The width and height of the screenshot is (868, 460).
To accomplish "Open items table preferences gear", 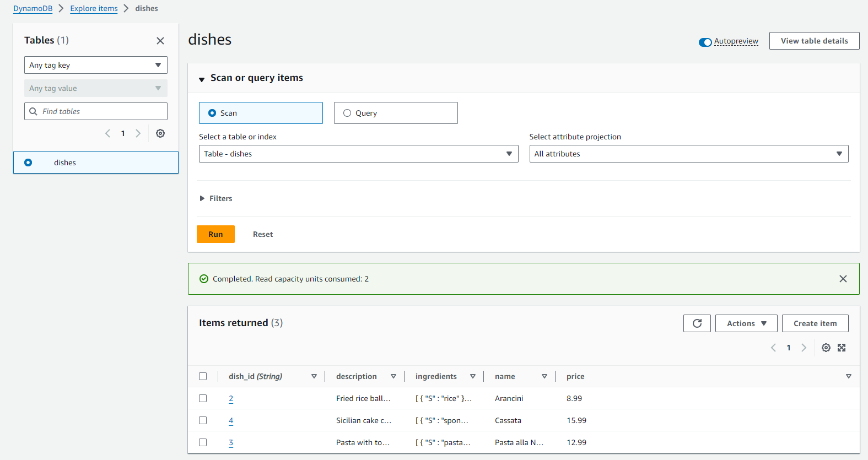I will point(826,348).
